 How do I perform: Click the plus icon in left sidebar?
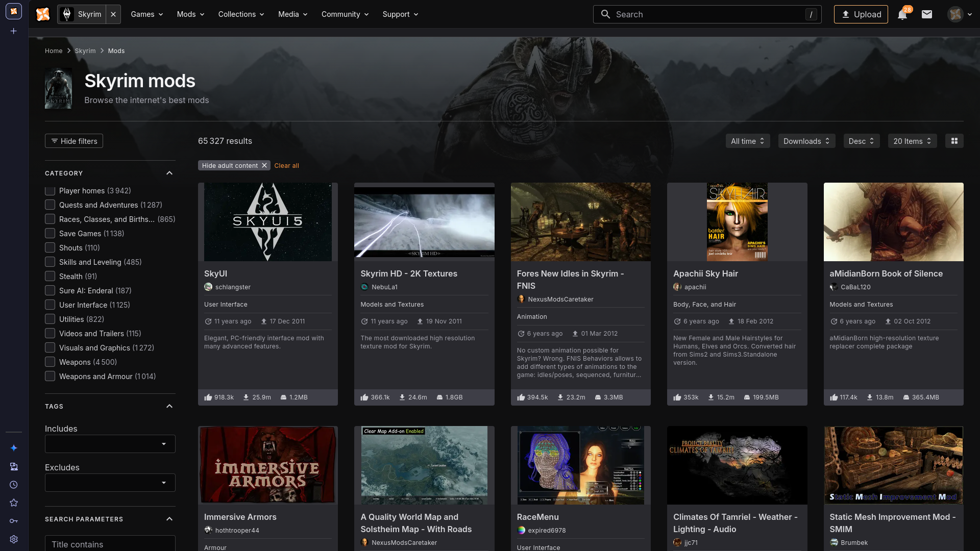pyautogui.click(x=14, y=31)
